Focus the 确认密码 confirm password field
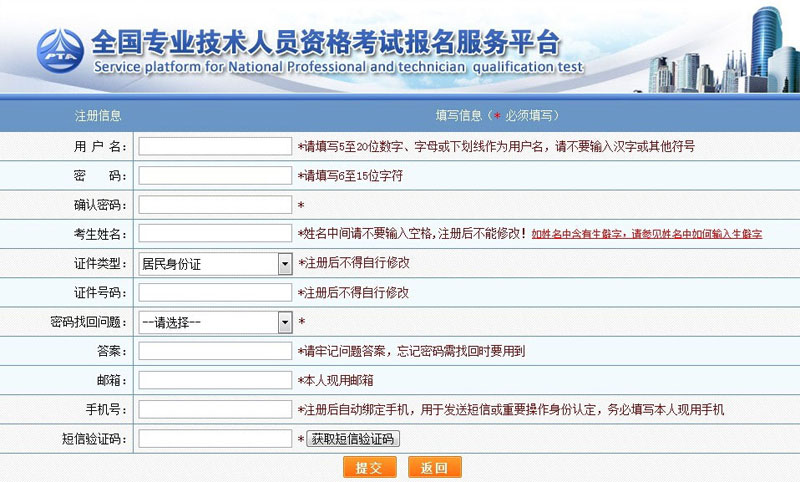The height and width of the screenshot is (482, 800). click(214, 205)
